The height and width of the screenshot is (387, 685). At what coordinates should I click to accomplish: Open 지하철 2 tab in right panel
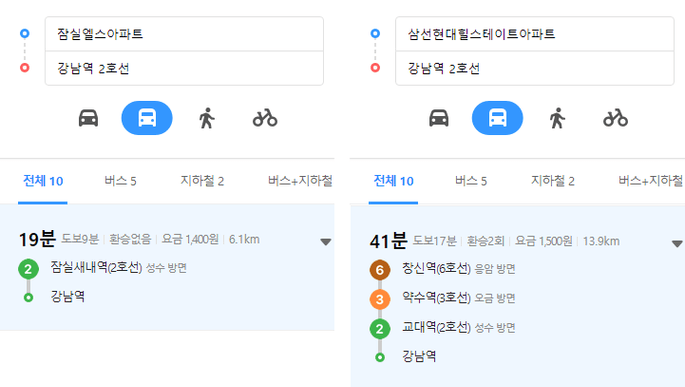click(x=553, y=181)
